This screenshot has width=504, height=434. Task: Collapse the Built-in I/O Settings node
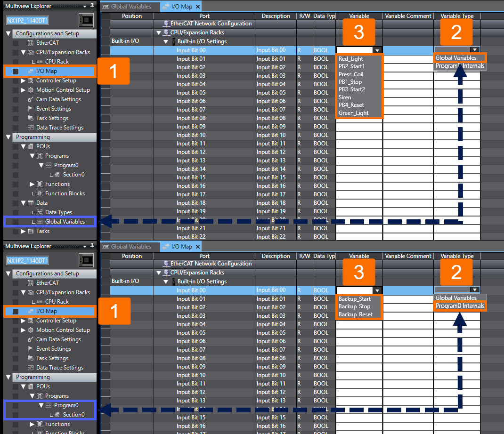[166, 41]
